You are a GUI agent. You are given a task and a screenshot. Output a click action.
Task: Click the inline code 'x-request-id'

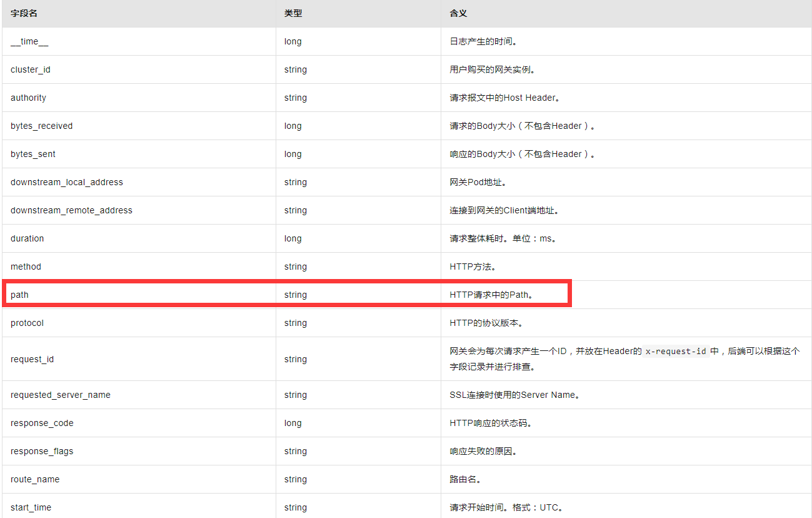[x=676, y=352]
